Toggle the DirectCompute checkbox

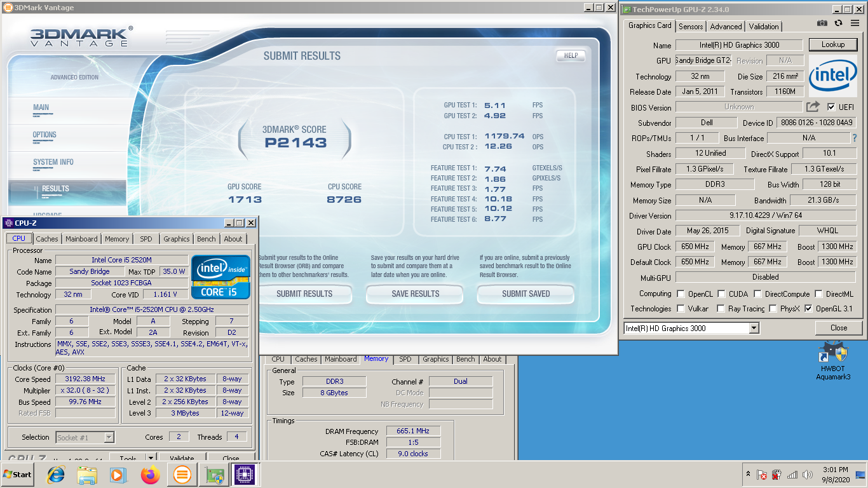coord(757,294)
